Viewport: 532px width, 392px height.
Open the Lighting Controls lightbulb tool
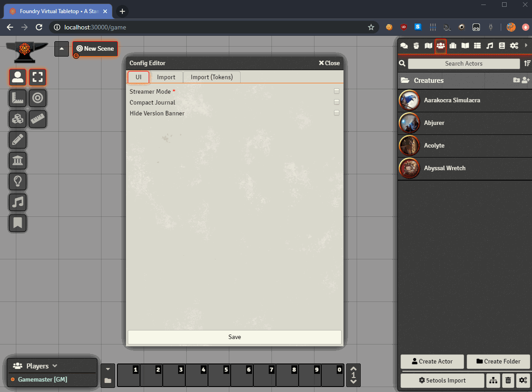pos(18,182)
